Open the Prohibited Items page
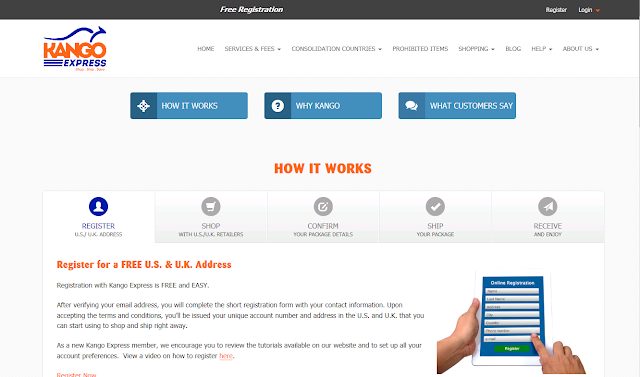This screenshot has width=640, height=377. pos(420,49)
